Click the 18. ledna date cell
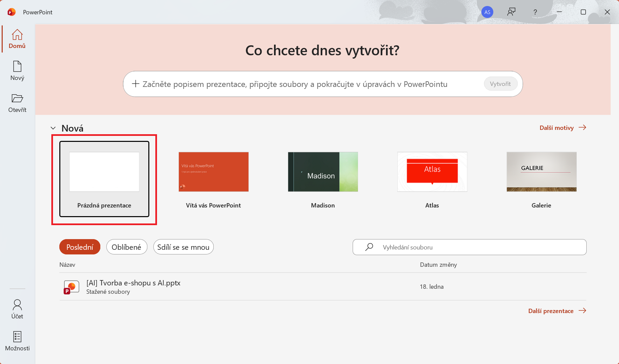This screenshot has width=619, height=364. click(432, 287)
